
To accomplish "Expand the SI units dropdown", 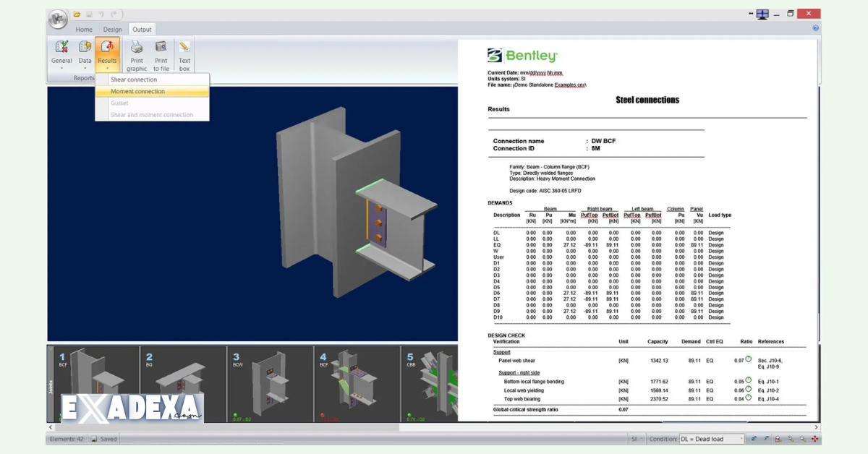I will 639,439.
